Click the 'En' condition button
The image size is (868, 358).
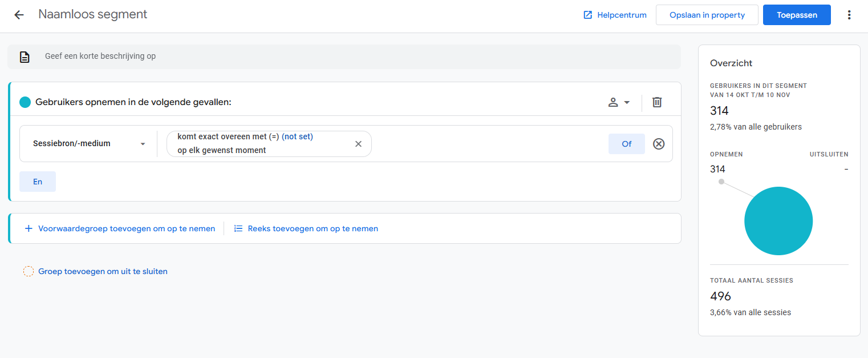38,182
